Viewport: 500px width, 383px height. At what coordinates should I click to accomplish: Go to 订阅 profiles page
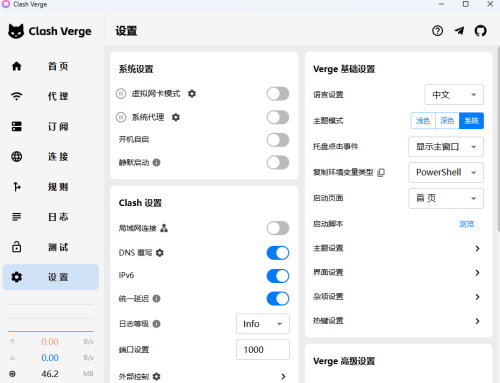(x=51, y=126)
